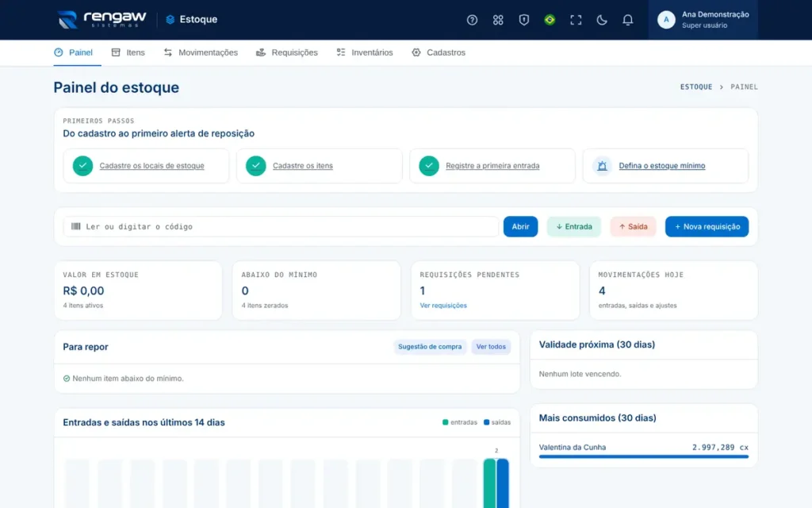Click the Ver todos button
The height and width of the screenshot is (508, 812).
click(491, 347)
